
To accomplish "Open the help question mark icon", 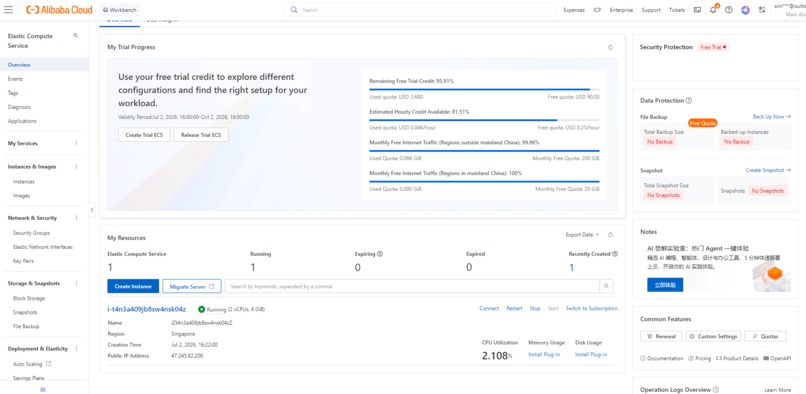I will click(728, 10).
